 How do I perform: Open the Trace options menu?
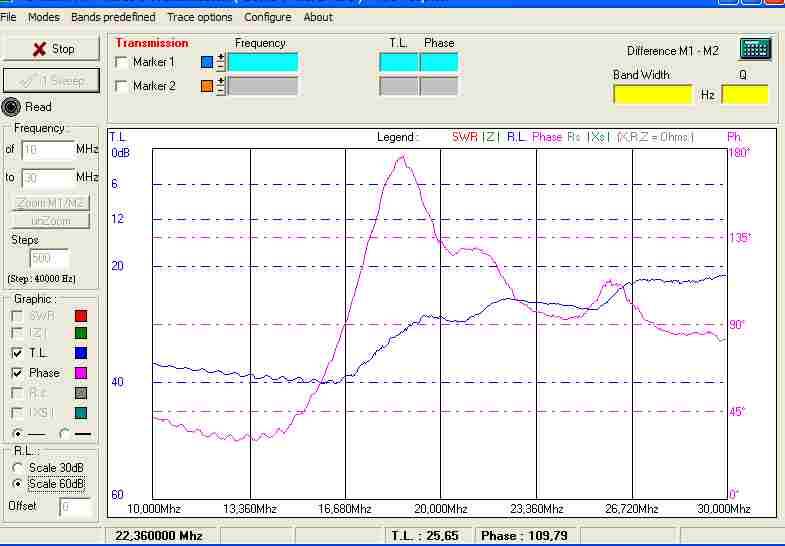200,17
